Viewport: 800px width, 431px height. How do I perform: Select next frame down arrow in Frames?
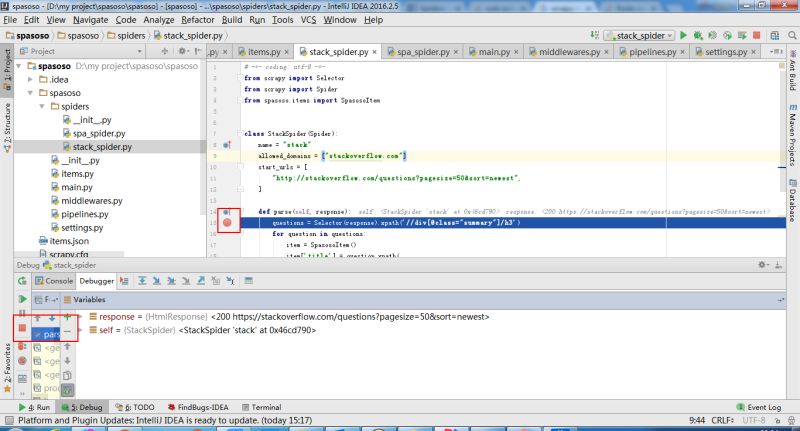coord(52,317)
